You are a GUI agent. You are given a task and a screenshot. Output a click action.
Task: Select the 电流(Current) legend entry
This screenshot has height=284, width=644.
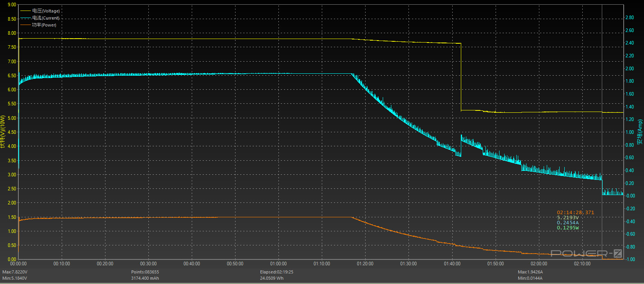[x=40, y=18]
